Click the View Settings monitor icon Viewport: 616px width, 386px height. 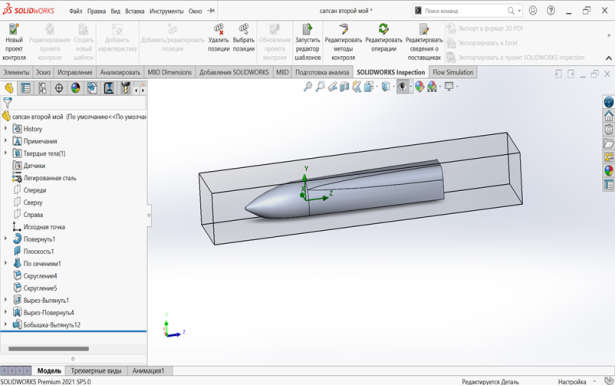tap(449, 86)
